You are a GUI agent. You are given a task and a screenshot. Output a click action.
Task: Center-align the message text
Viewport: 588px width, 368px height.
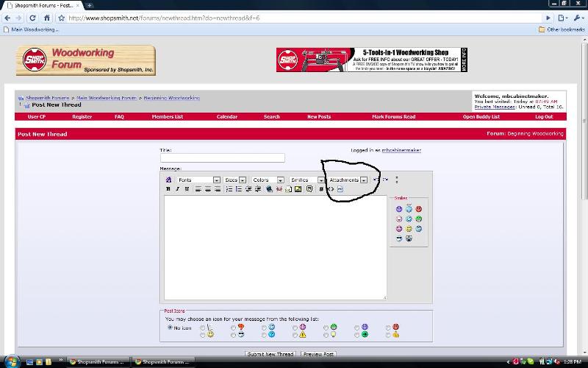click(x=208, y=189)
